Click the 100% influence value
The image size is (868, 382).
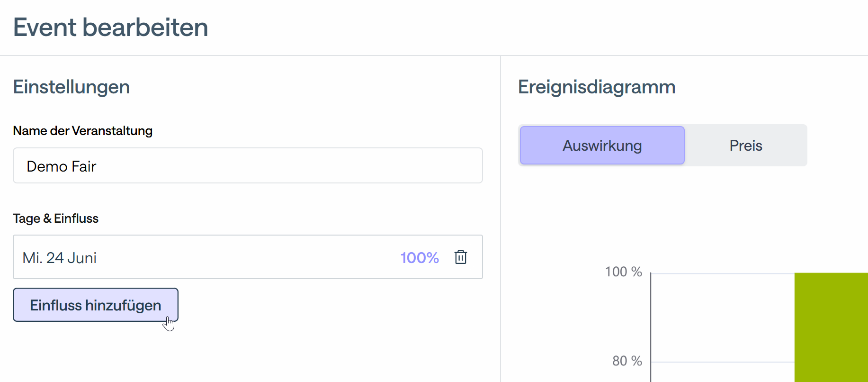click(x=419, y=257)
